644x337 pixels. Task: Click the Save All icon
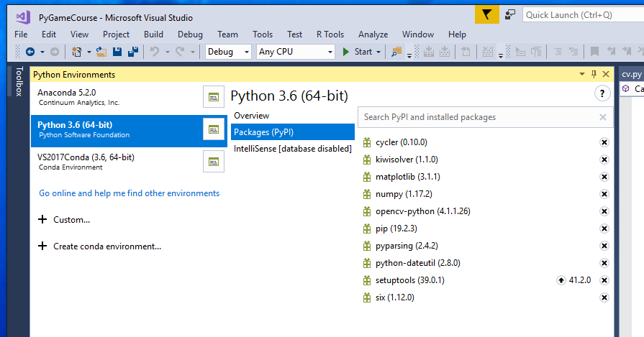(x=133, y=52)
